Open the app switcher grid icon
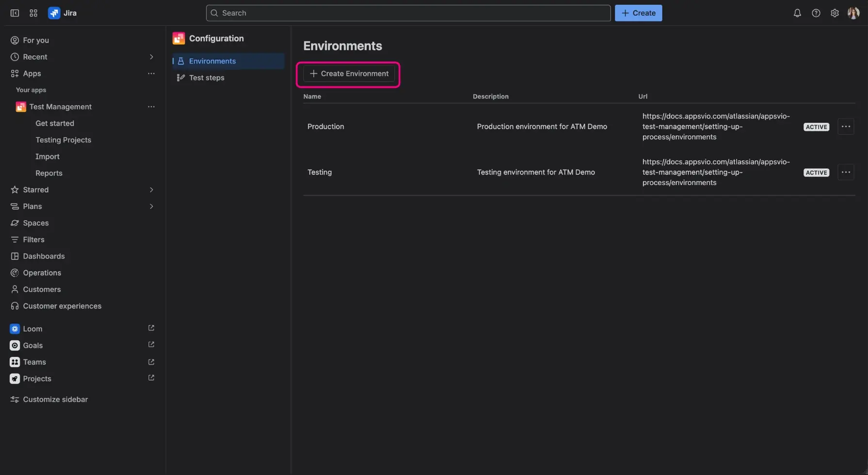The image size is (868, 475). (x=33, y=13)
